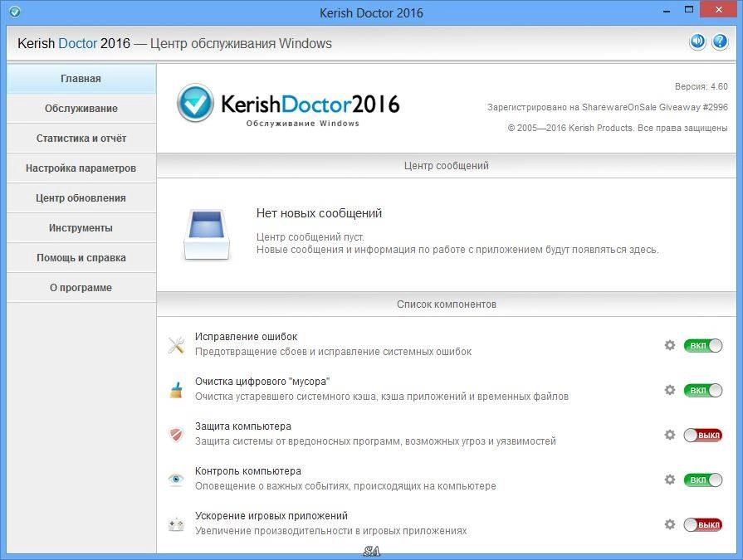Open settings gear for Контроль компьютера
Viewport: 743px width, 560px height.
(x=670, y=480)
